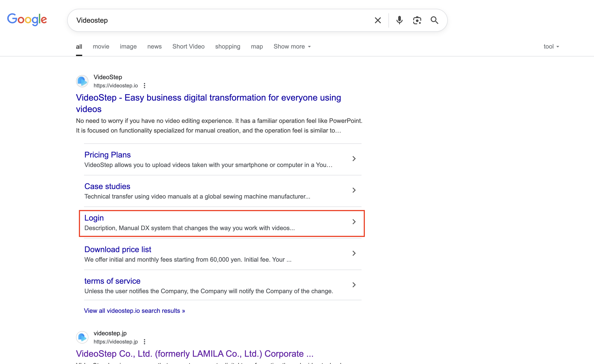Click chevron arrow on Pricing Plans row
The image size is (594, 364).
(354, 159)
